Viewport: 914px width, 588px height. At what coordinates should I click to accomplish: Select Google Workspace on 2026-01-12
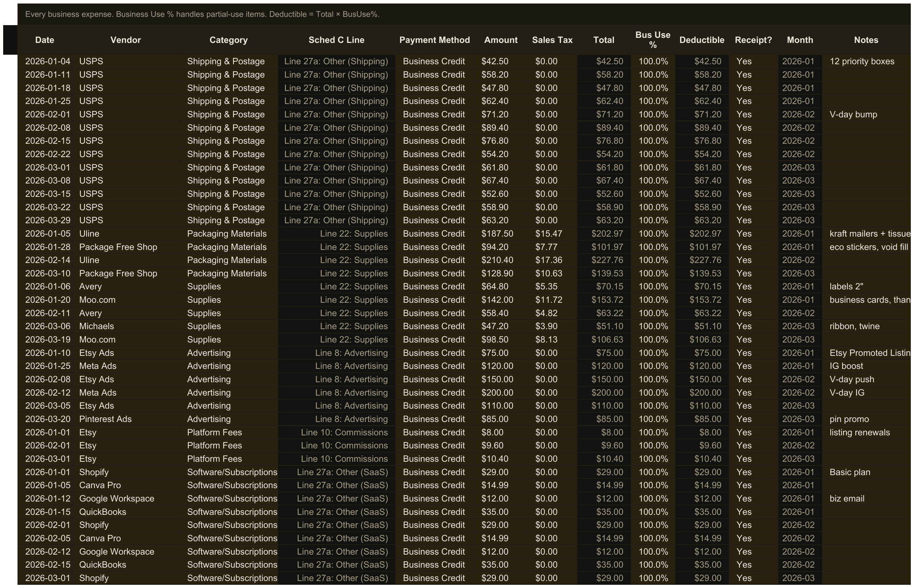tap(126, 498)
